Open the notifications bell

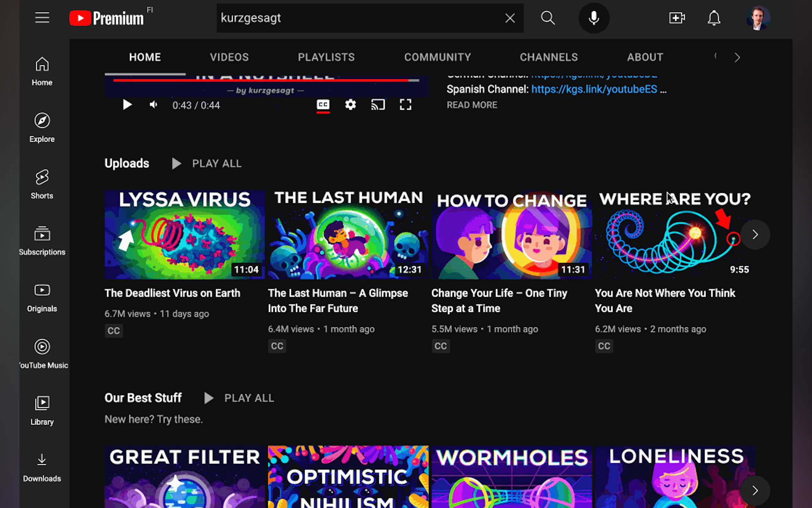coord(714,18)
